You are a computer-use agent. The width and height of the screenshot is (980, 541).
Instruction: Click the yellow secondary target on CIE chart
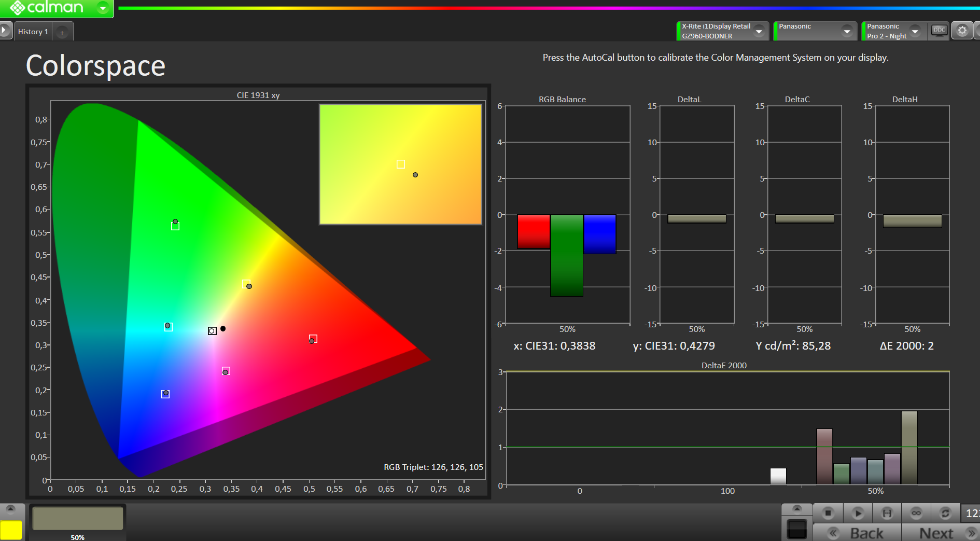tap(246, 284)
